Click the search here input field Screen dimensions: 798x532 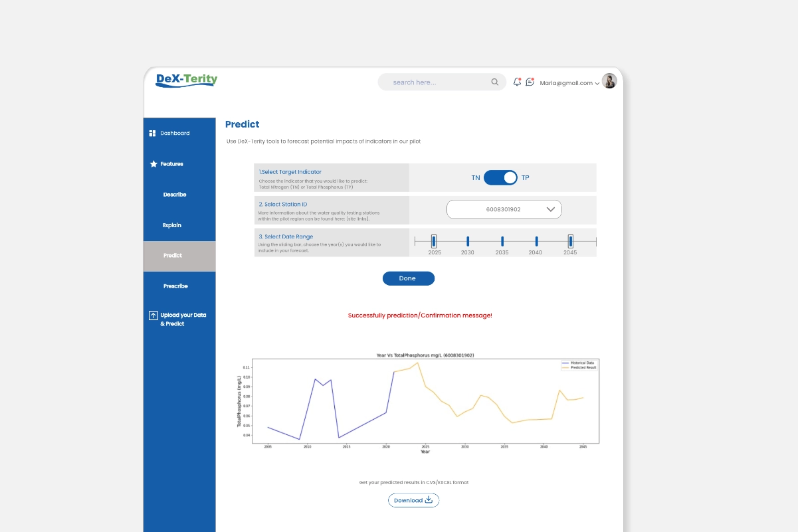[x=442, y=82]
